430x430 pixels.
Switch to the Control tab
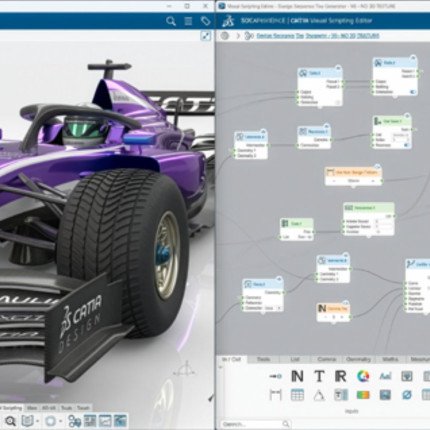[x=326, y=359]
